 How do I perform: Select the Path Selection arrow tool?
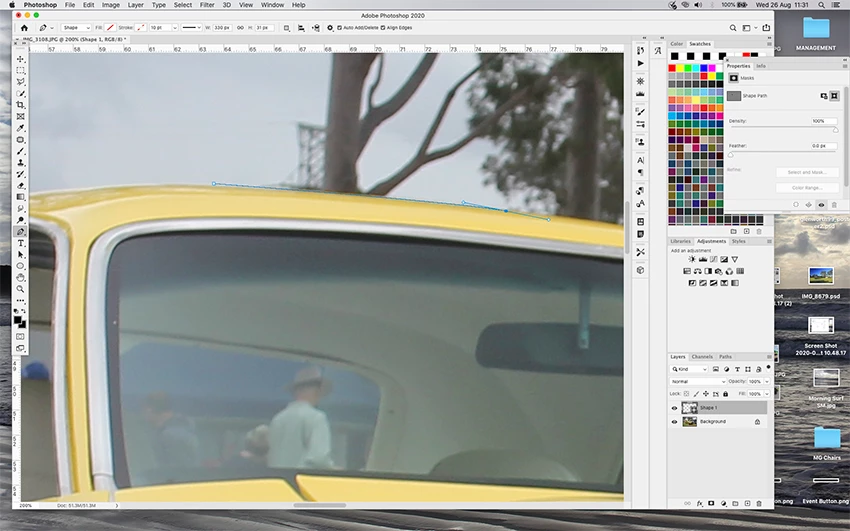[x=21, y=255]
